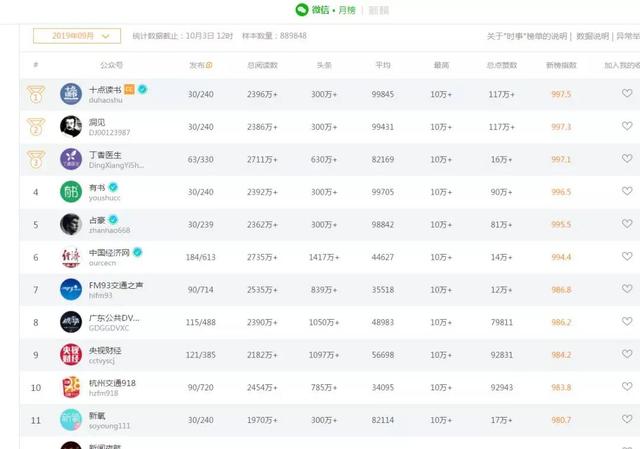Open 十点读书 account name link

[105, 89]
